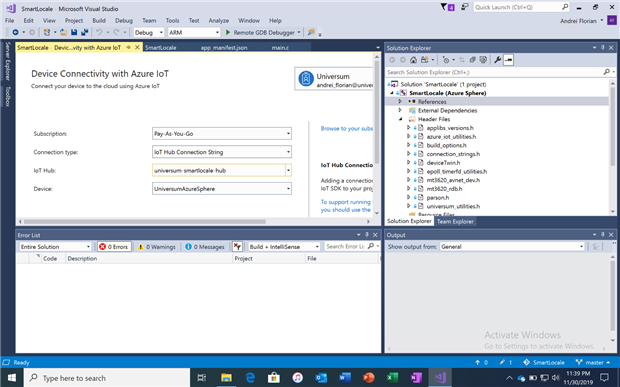Switch to the Team Explorer tab
The width and height of the screenshot is (620, 387).
pyautogui.click(x=455, y=221)
